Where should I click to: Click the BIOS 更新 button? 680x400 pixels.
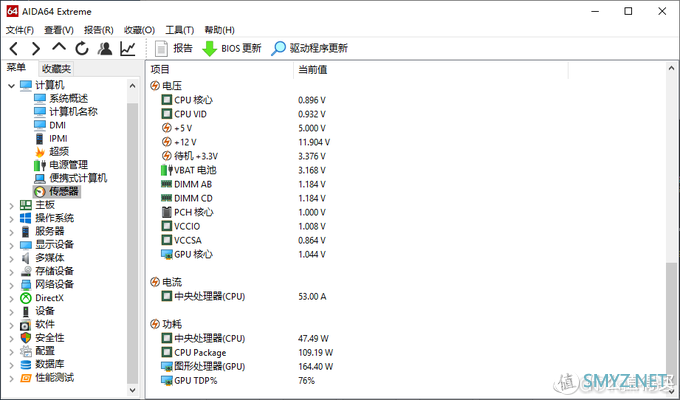232,48
